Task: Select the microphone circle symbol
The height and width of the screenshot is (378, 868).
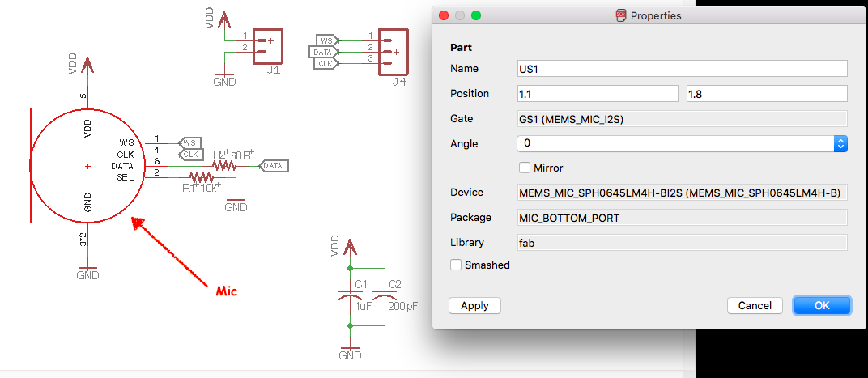Action: pos(87,166)
